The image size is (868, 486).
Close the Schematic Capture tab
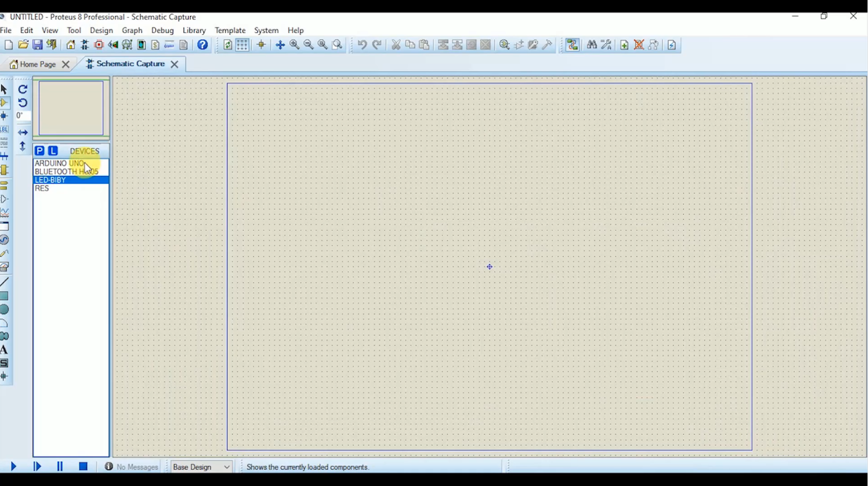pos(175,64)
